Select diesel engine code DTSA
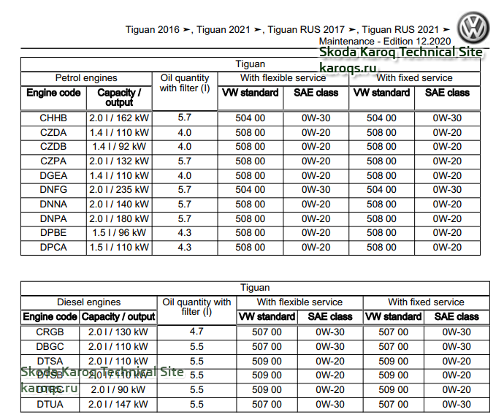Image resolution: width=504 pixels, height=420 pixels. pos(50,361)
